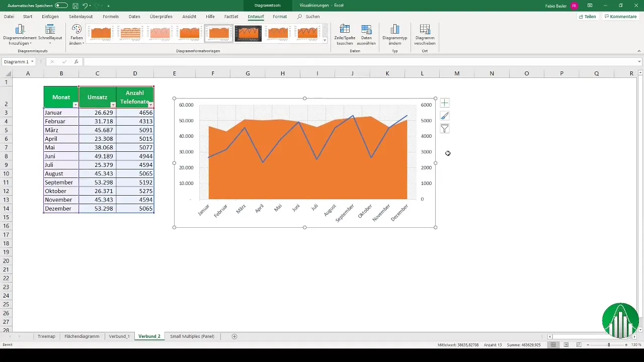Viewport: 644px width, 362px height.
Task: Collapse the ribbon chevron
Action: click(639, 51)
